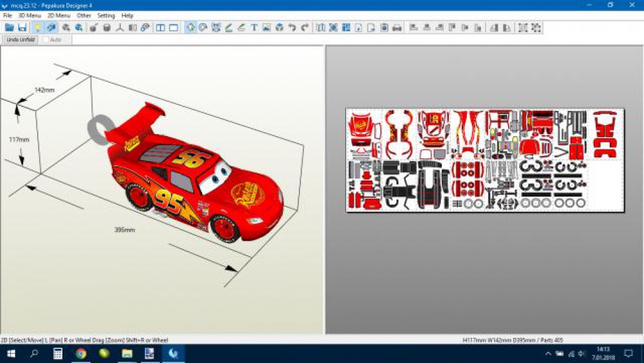Open Windows taskbar search
The height and width of the screenshot is (363, 644).
(x=34, y=353)
